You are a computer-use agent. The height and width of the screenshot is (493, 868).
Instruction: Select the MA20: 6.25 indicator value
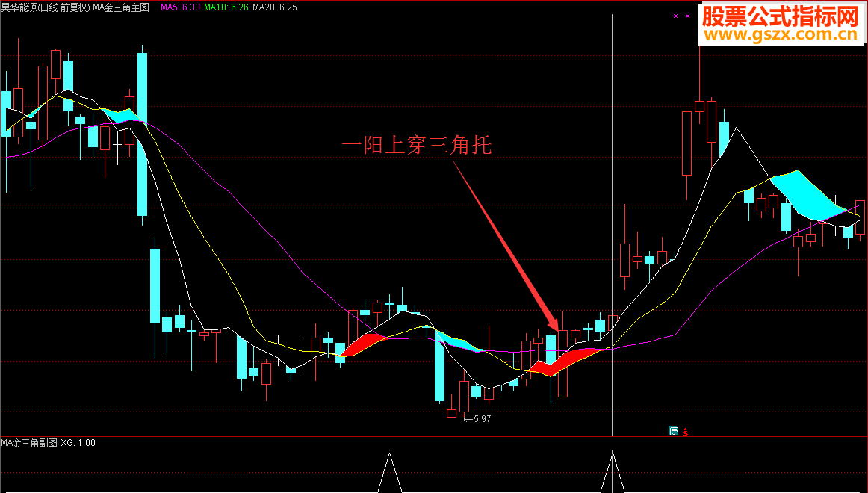(275, 7)
